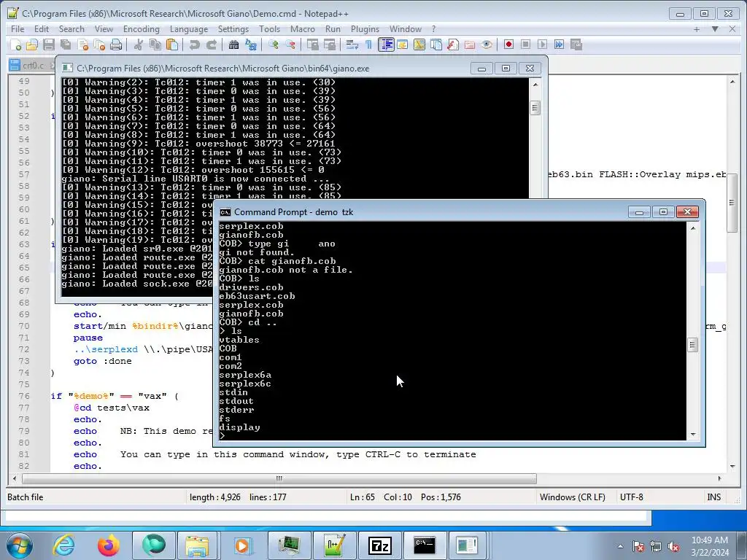Toggle synchronize horizontal scrolling icon

[x=329, y=44]
